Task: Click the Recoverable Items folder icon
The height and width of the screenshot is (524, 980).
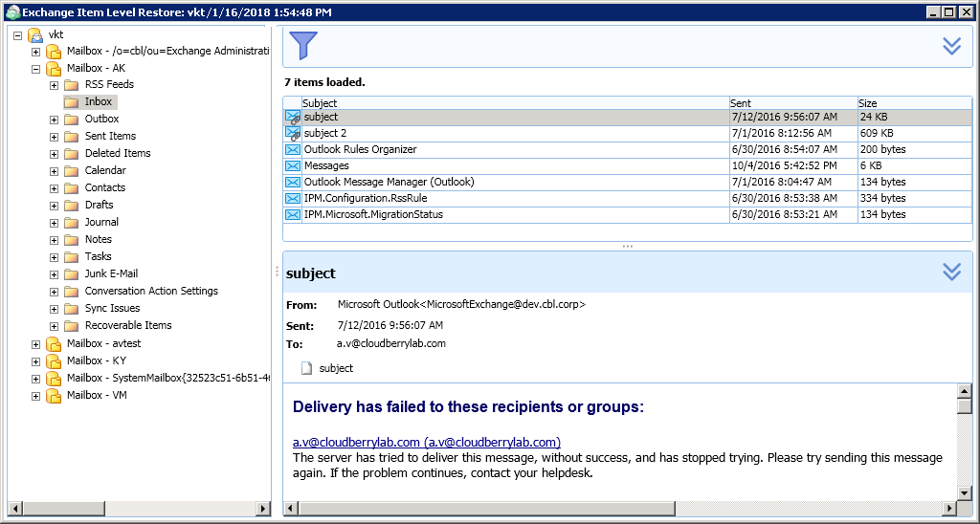Action: pos(71,325)
